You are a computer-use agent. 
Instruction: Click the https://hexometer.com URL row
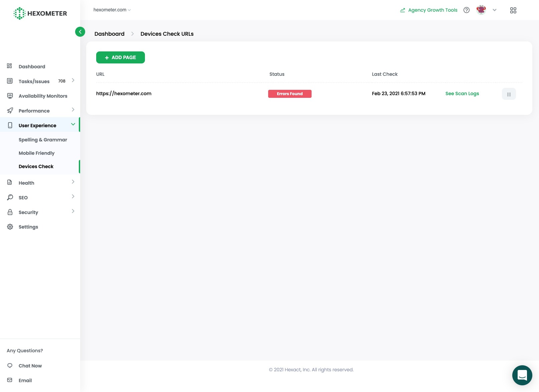[124, 93]
